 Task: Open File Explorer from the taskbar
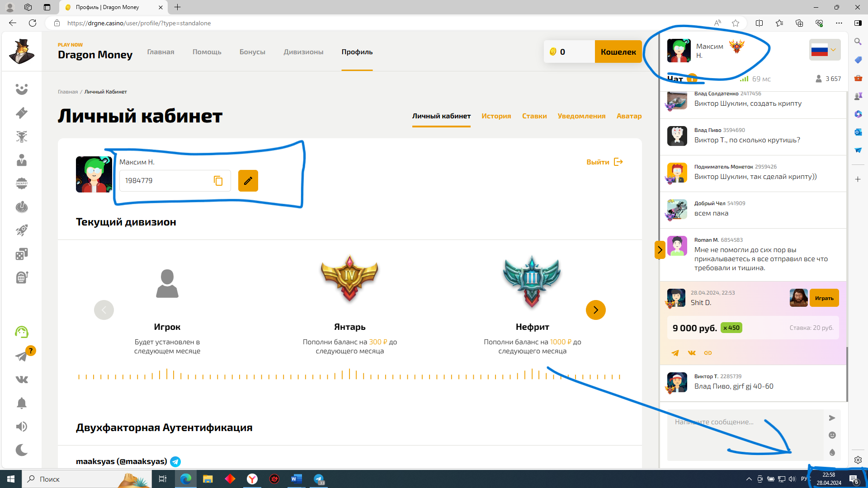[x=208, y=479]
